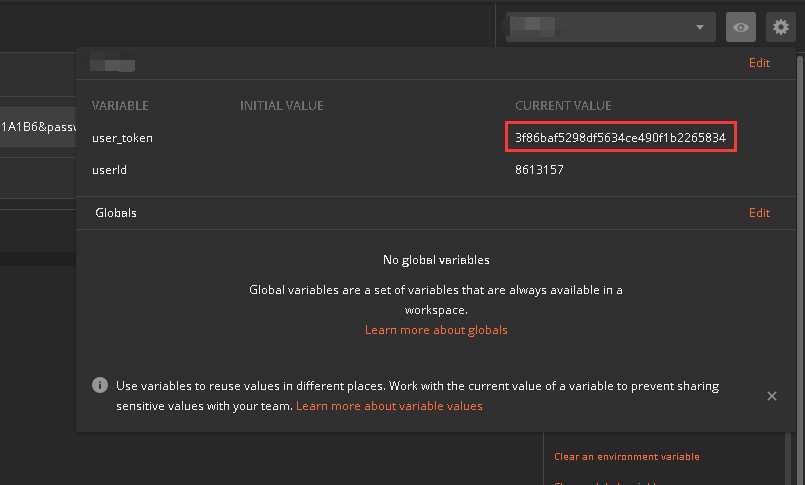Click Edit next to Globals
The height and width of the screenshot is (485, 805).
[x=759, y=213]
